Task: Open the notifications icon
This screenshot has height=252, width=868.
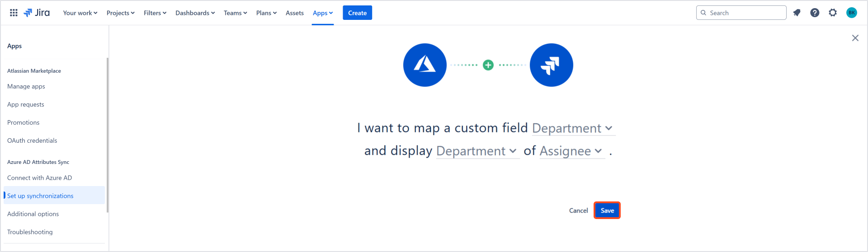Action: tap(797, 13)
